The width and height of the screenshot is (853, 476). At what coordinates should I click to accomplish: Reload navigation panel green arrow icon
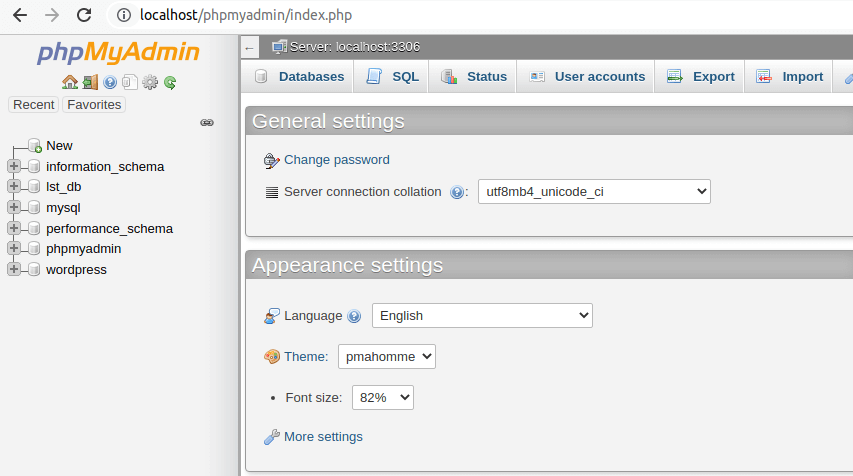(170, 82)
